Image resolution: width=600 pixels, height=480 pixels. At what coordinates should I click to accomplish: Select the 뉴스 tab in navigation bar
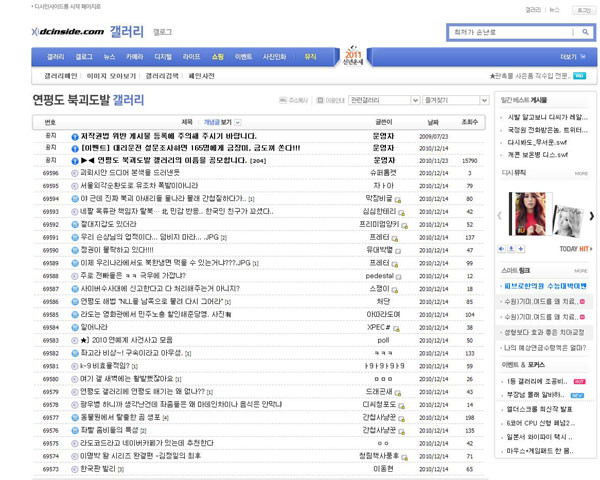[x=109, y=57]
